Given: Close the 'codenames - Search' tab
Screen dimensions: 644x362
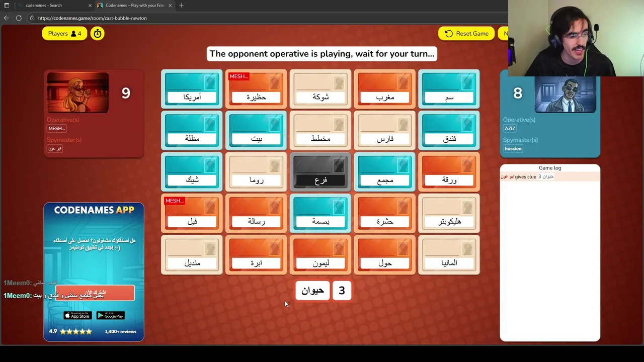Looking at the screenshot, I should tap(90, 5).
